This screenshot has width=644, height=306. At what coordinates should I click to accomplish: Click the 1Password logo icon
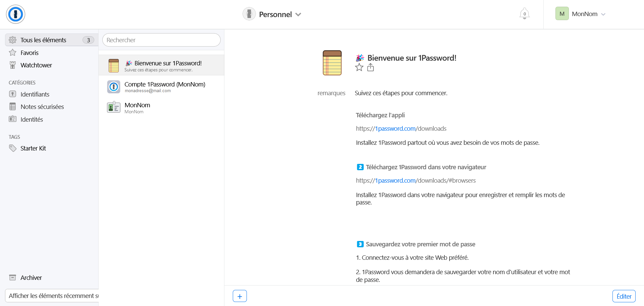(15, 14)
